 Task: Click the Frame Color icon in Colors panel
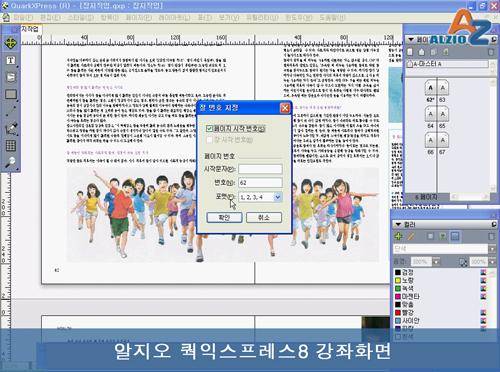pyautogui.click(x=431, y=236)
